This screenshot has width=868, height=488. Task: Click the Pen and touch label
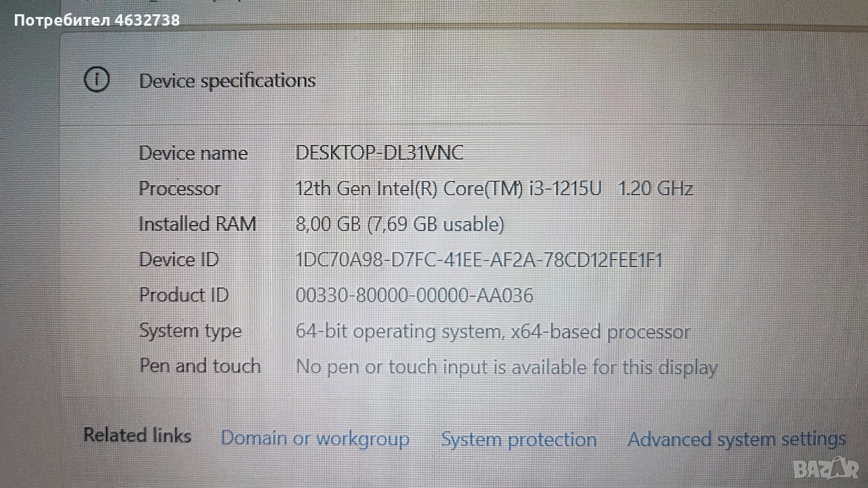point(200,366)
